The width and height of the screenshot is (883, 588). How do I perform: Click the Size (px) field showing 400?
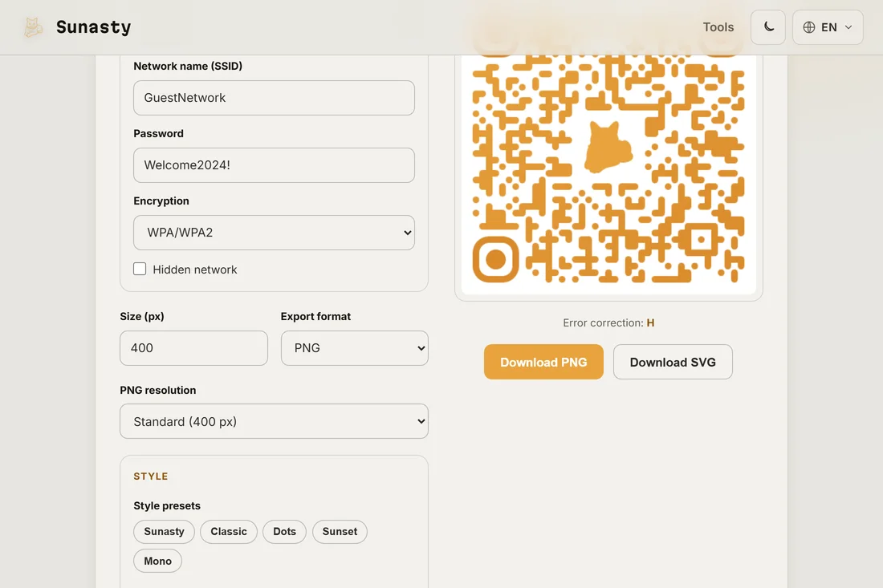[193, 348]
